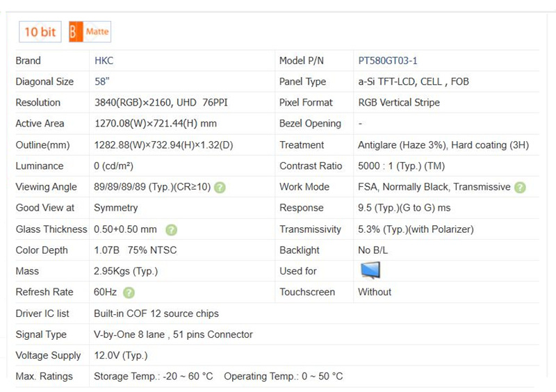Click the a-Si TFT-LCD panel type value

click(413, 81)
